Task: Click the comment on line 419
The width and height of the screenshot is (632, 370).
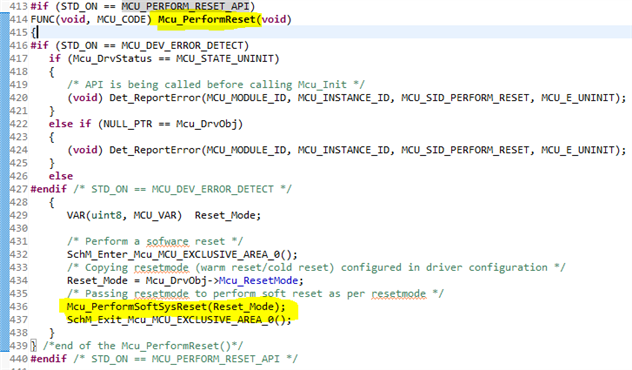Action: [216, 85]
